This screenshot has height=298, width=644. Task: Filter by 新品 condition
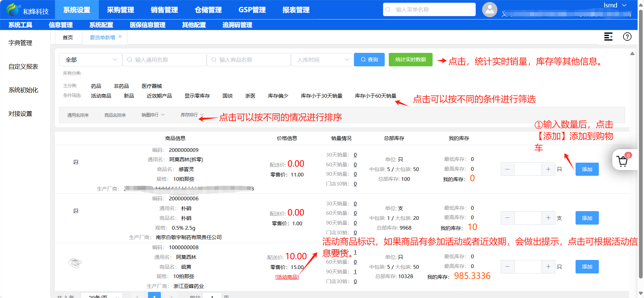[x=129, y=96]
